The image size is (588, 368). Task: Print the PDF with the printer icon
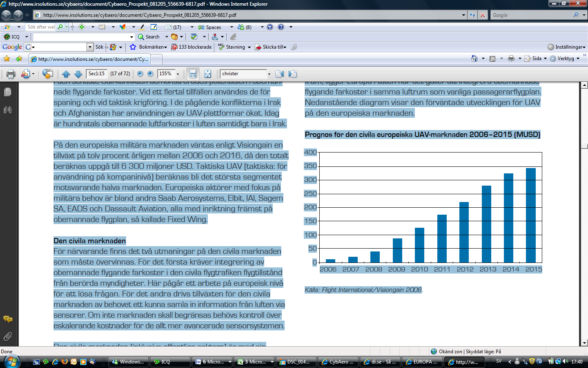pyautogui.click(x=11, y=74)
